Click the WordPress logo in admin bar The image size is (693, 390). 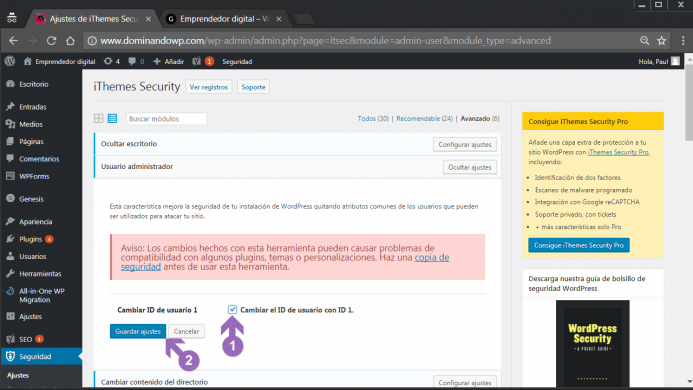pyautogui.click(x=10, y=61)
